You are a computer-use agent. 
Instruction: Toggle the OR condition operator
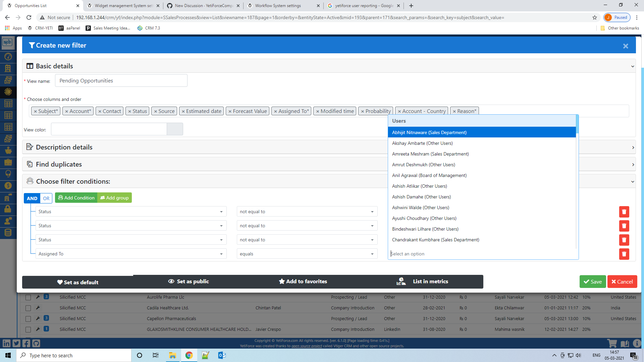click(46, 198)
